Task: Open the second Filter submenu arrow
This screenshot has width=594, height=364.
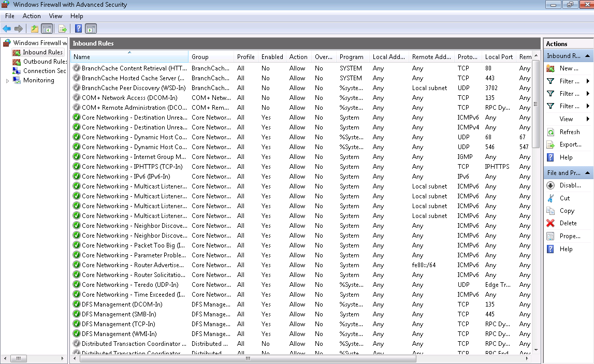Action: [588, 94]
